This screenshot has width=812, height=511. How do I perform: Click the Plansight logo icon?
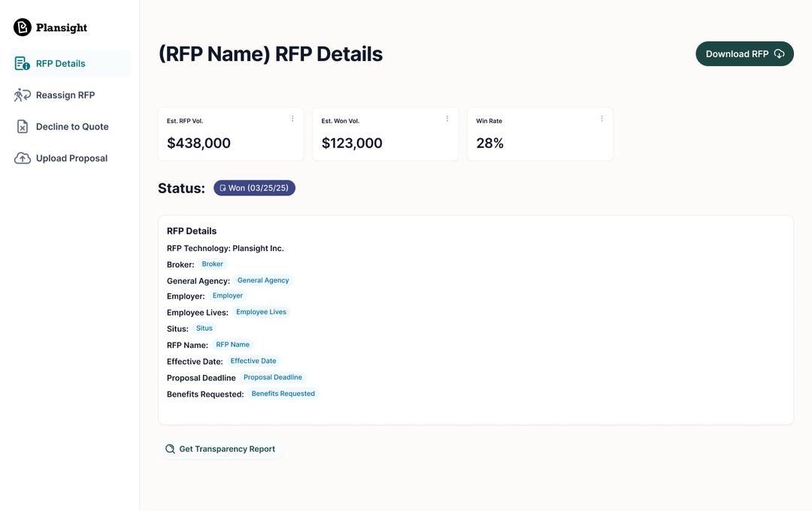click(23, 28)
